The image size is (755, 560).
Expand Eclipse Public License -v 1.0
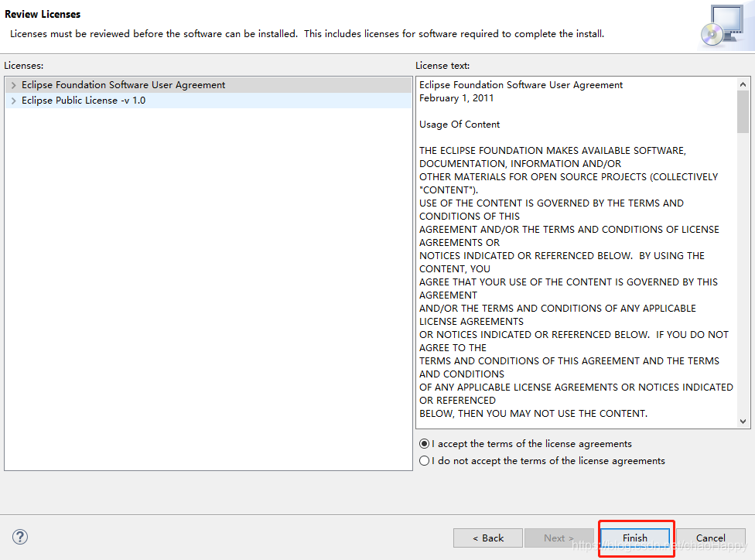13,101
